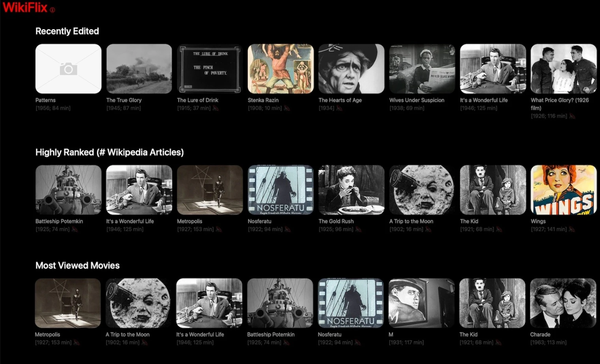Click the silent film icon beside A Trip to the Moon
Image resolution: width=600 pixels, height=364 pixels.
click(x=428, y=229)
